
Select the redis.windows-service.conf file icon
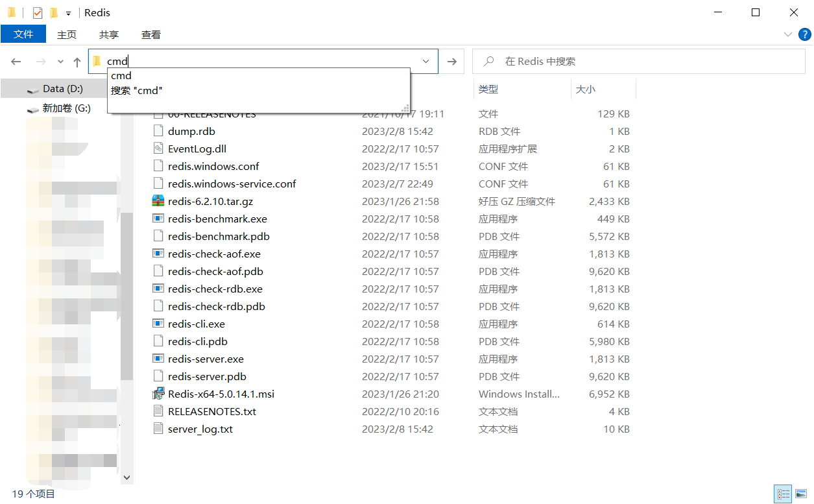coord(158,184)
